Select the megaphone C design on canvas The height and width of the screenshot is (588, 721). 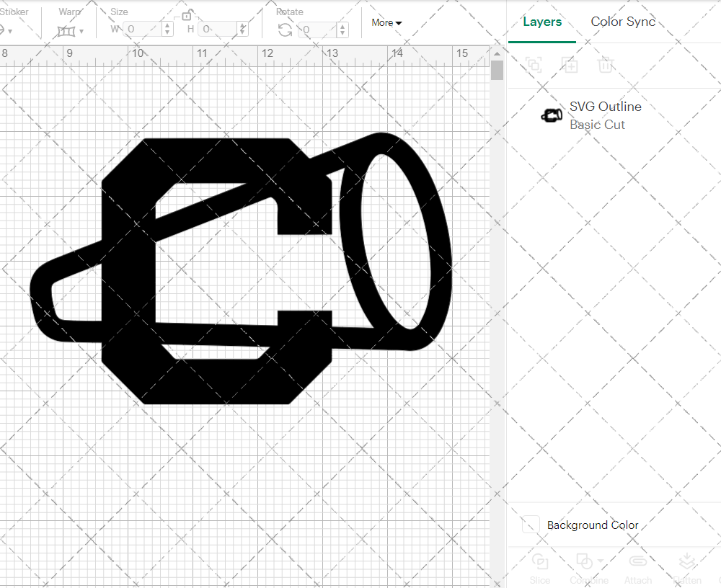pos(130,288)
